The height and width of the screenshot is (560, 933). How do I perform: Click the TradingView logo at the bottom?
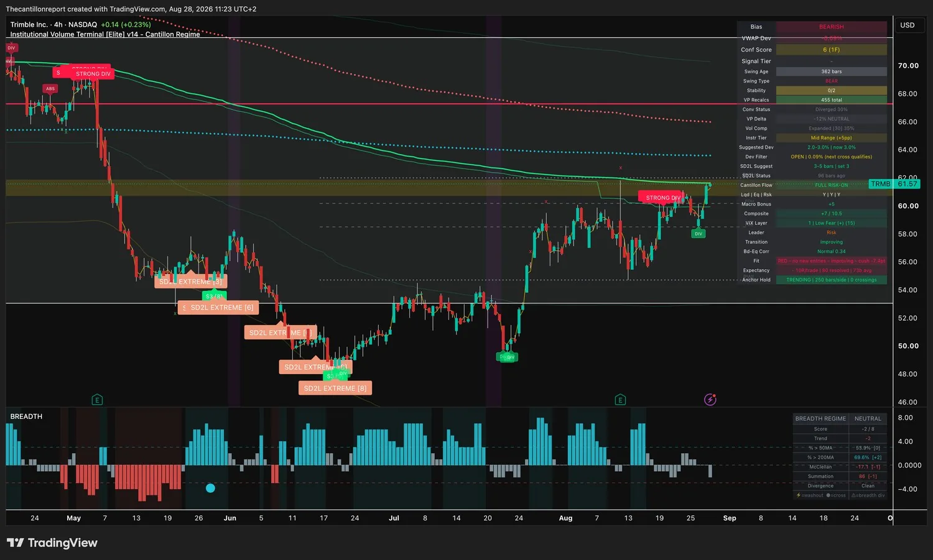click(x=52, y=543)
